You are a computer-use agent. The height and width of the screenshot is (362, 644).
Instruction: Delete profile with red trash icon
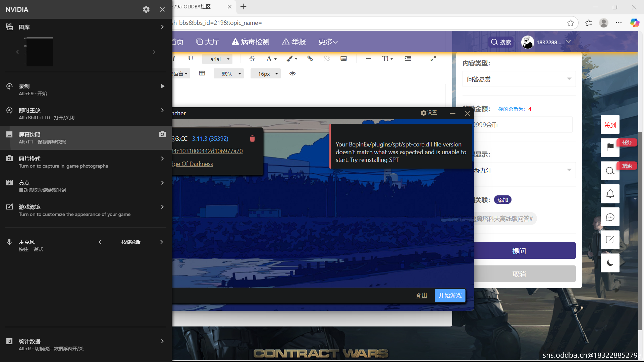tap(252, 138)
